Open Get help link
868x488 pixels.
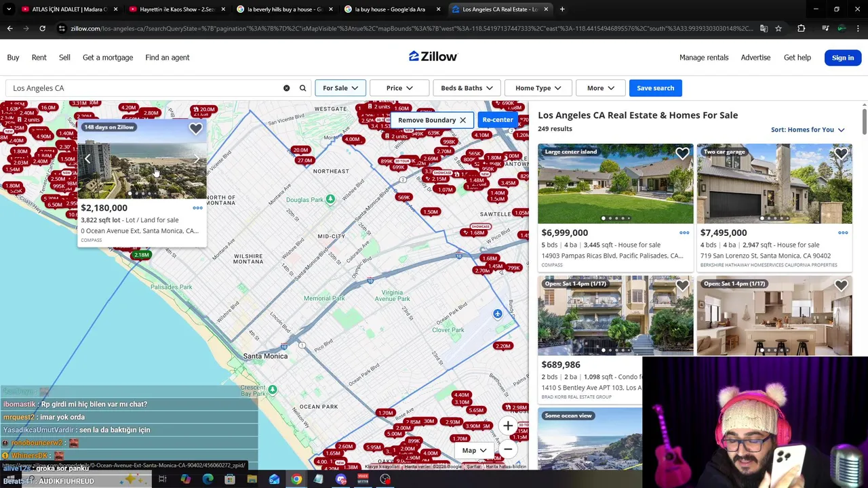797,58
